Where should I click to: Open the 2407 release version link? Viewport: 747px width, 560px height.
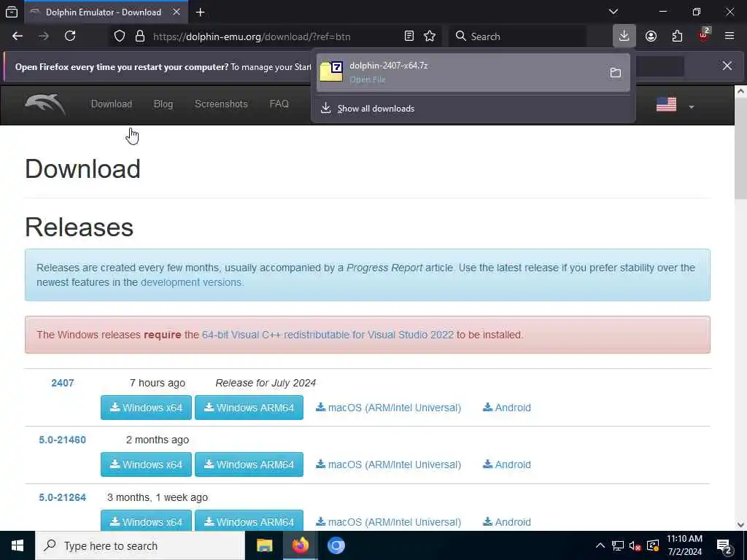point(63,383)
